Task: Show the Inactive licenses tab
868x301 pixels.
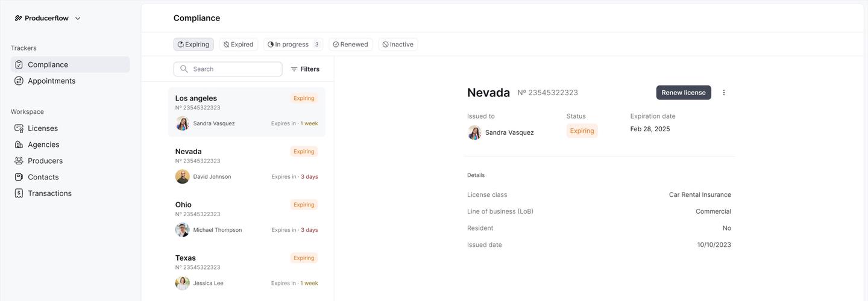Action: [398, 45]
